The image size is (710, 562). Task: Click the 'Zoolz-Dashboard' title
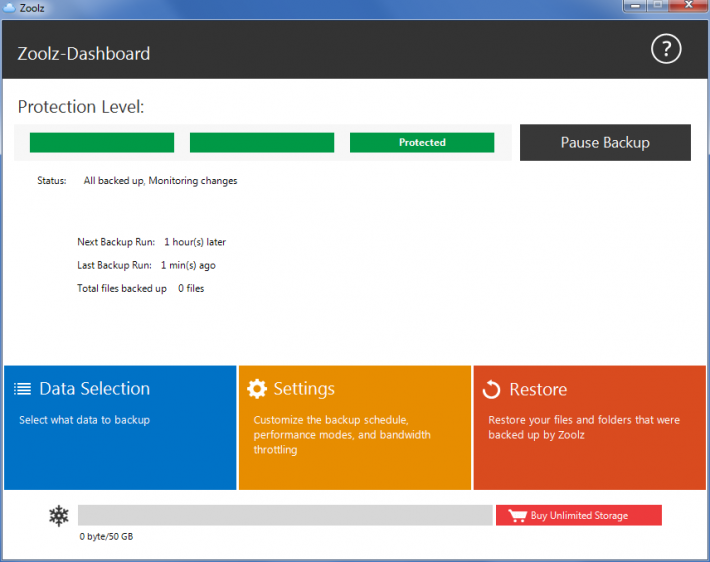coord(84,54)
